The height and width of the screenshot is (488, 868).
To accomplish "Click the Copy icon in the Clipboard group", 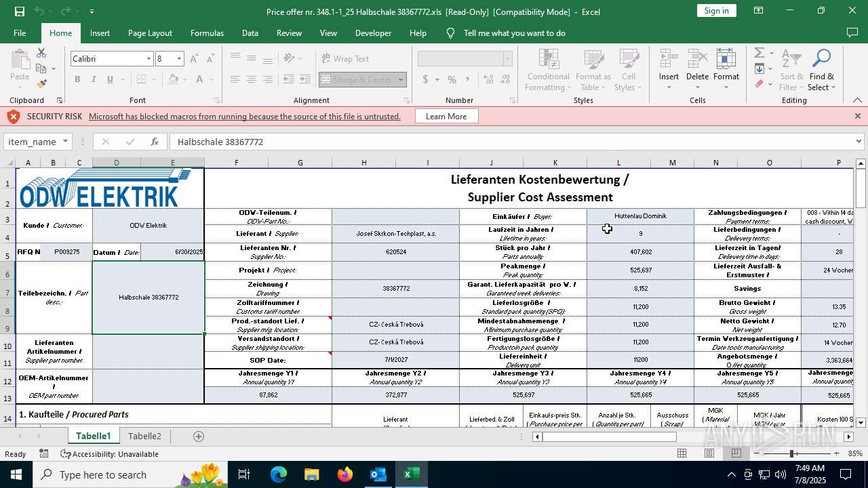I will (41, 68).
